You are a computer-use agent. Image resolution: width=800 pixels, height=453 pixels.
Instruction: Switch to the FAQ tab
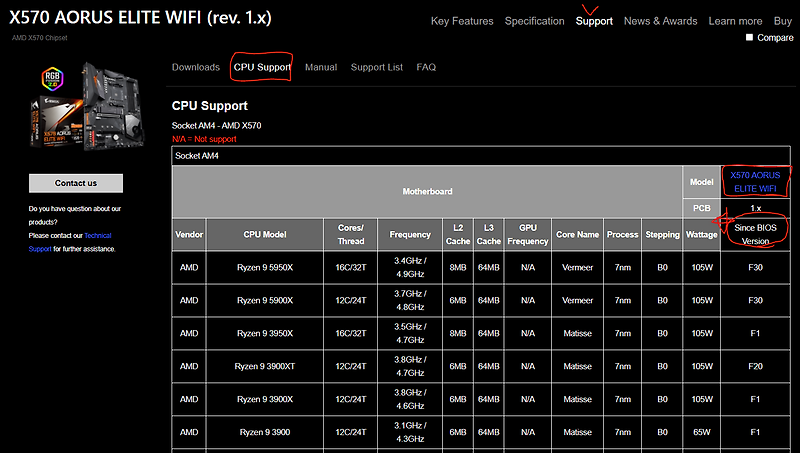(x=426, y=67)
